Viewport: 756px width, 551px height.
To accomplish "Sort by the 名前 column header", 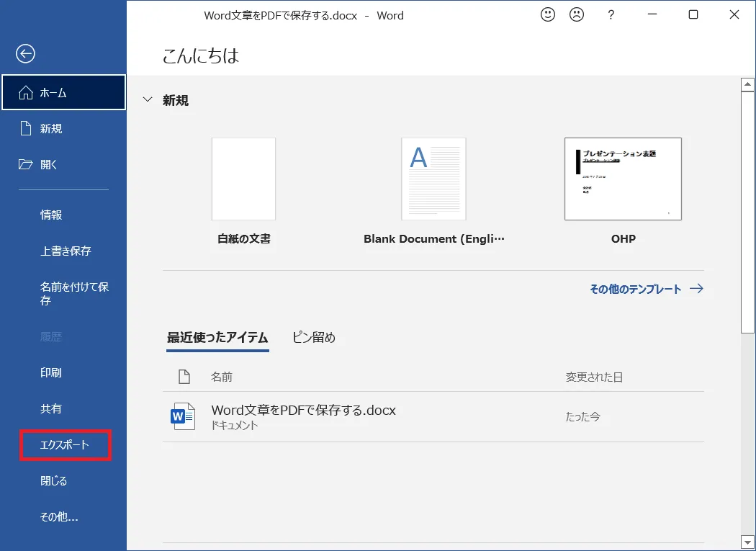I will tap(222, 377).
